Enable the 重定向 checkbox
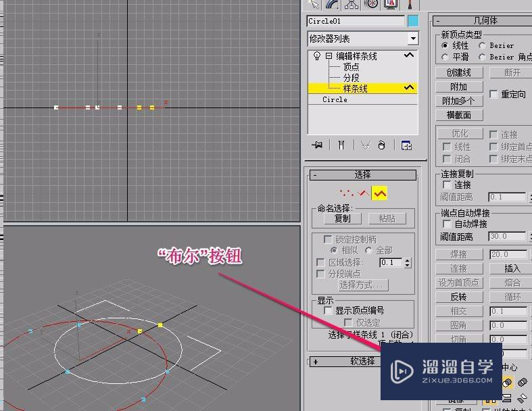This screenshot has width=532, height=411. click(x=493, y=94)
